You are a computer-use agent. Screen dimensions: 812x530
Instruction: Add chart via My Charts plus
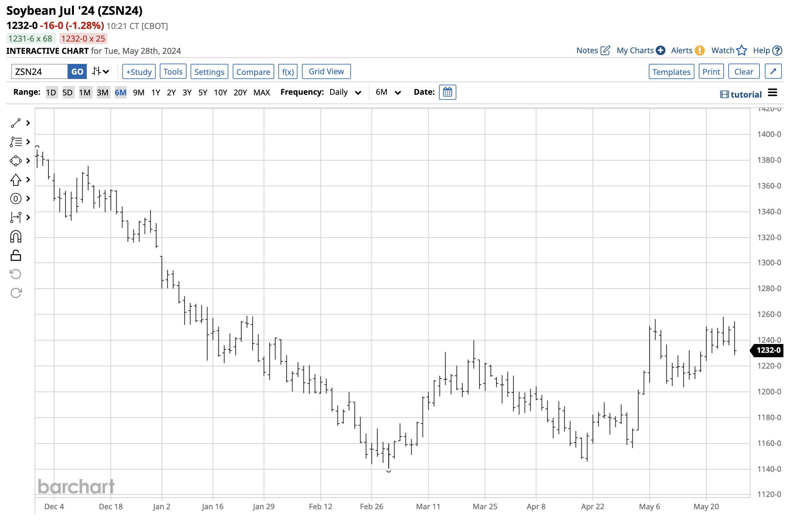click(660, 51)
